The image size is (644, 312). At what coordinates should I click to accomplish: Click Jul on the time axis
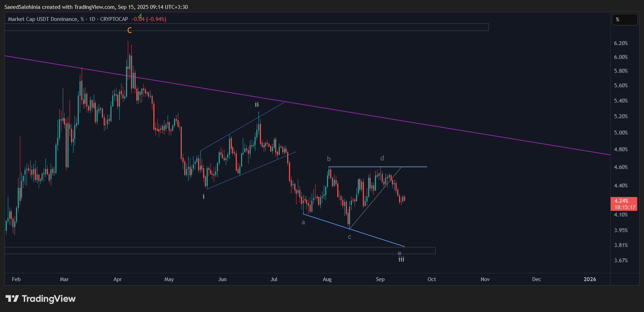[274, 279]
